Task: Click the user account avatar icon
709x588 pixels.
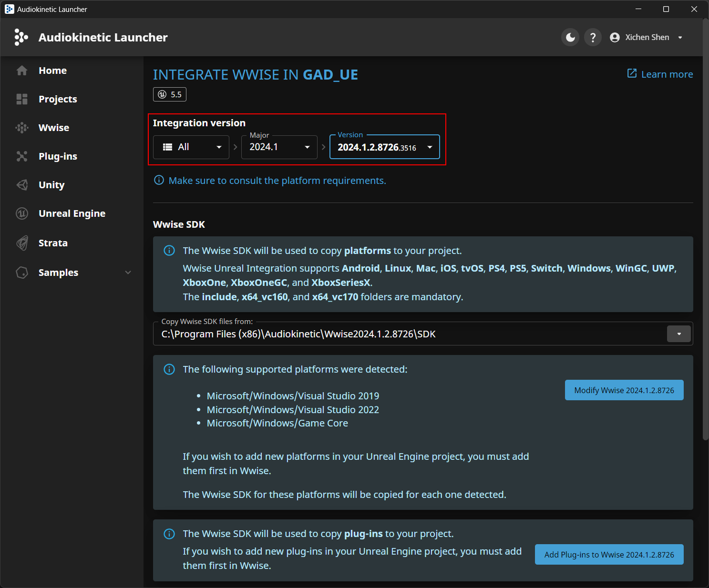Action: pyautogui.click(x=615, y=37)
